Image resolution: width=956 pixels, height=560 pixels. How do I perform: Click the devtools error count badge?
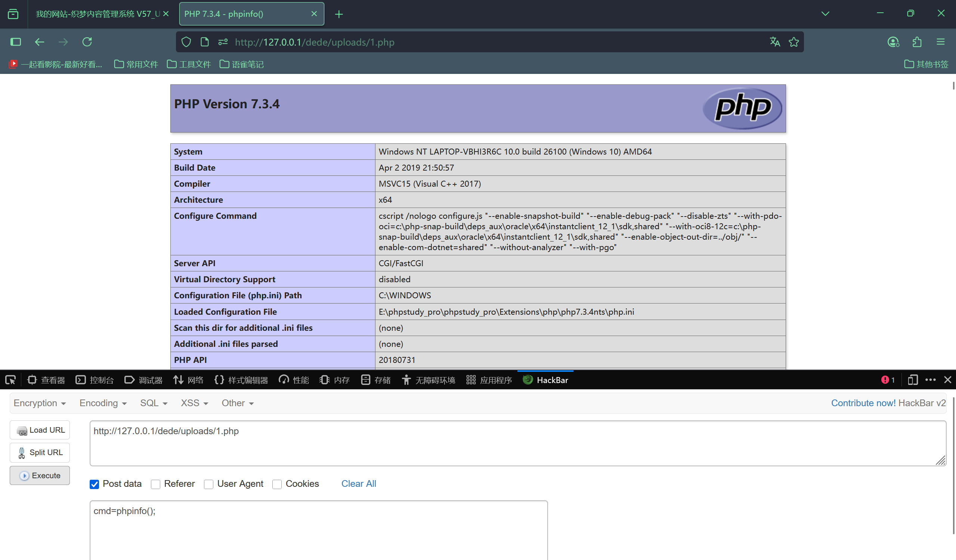(x=888, y=380)
